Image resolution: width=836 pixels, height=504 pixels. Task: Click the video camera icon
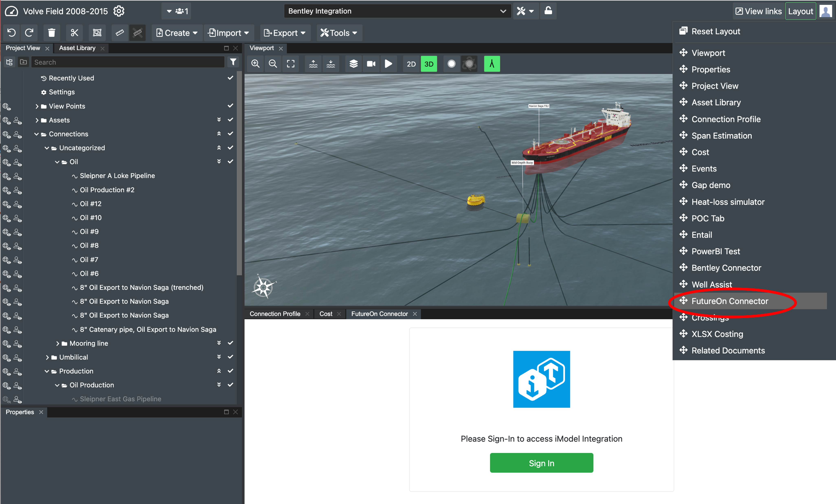pos(371,64)
